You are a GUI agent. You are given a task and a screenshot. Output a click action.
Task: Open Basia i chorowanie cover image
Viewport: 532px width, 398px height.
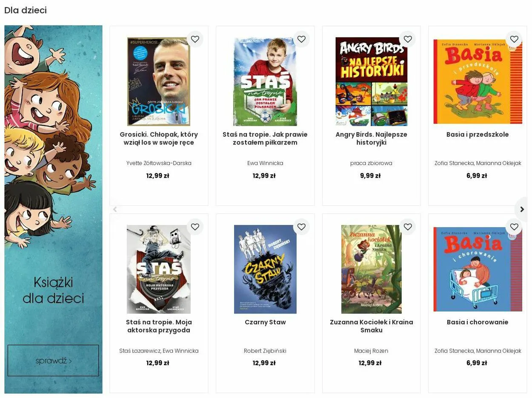(x=478, y=269)
